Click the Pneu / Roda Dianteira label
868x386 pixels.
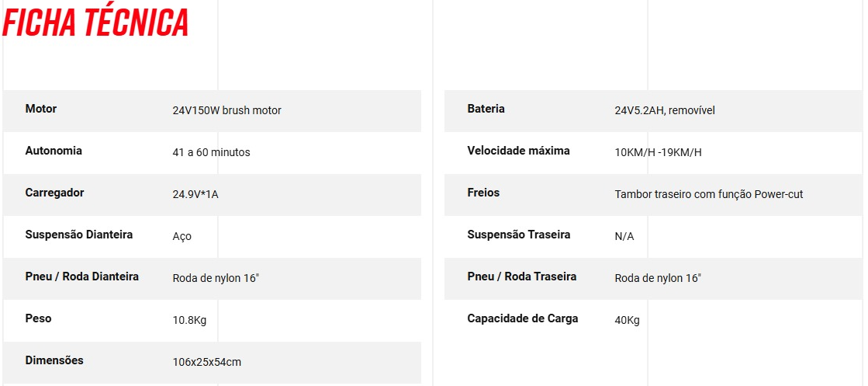click(x=82, y=276)
